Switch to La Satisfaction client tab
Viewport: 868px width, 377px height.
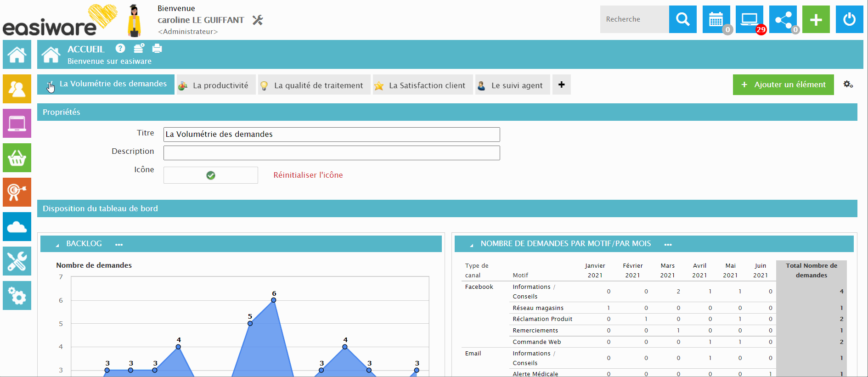[423, 85]
